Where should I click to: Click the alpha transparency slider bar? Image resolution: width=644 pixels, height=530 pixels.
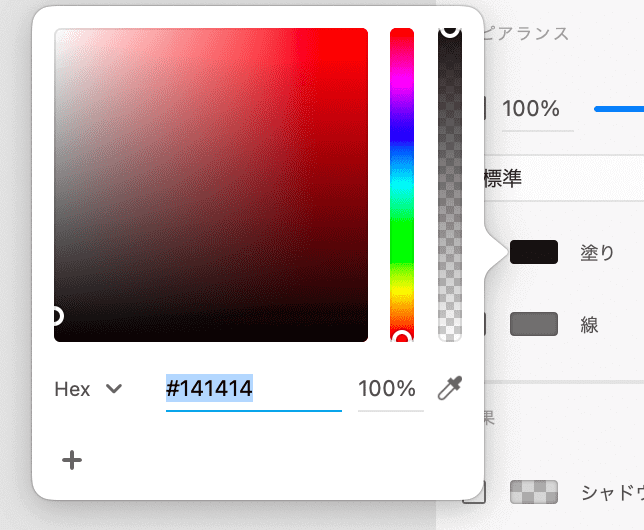[x=450, y=185]
